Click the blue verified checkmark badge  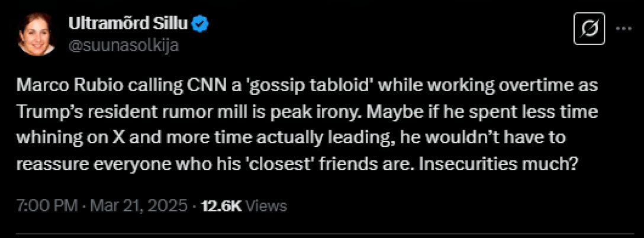click(x=201, y=24)
